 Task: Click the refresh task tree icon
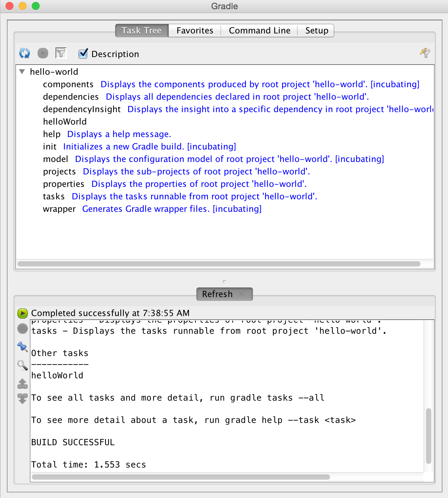tap(25, 53)
